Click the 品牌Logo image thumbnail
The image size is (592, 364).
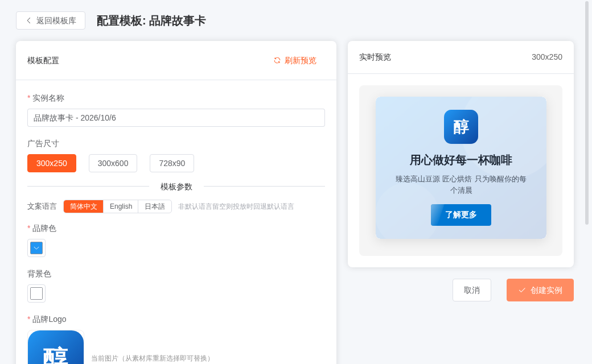[56, 347]
